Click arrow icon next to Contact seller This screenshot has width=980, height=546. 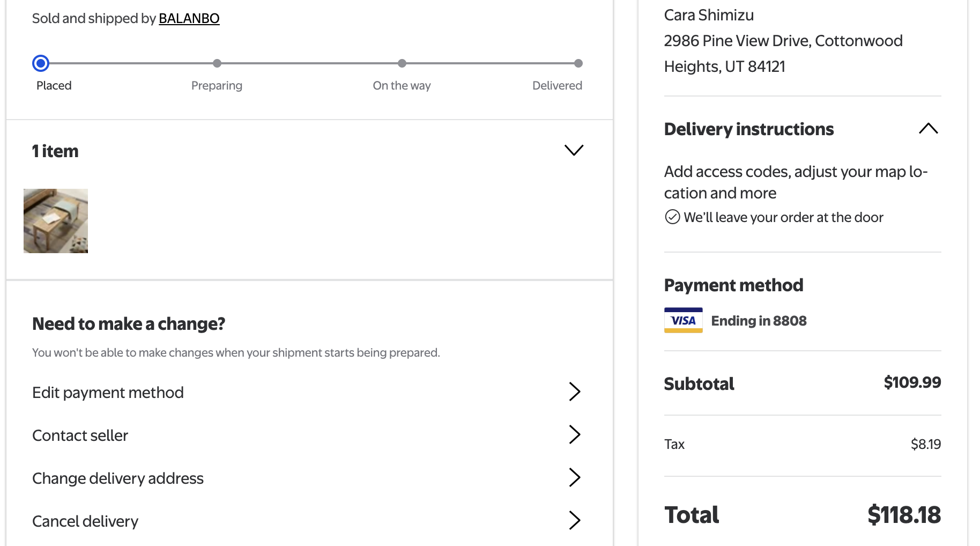[575, 434]
